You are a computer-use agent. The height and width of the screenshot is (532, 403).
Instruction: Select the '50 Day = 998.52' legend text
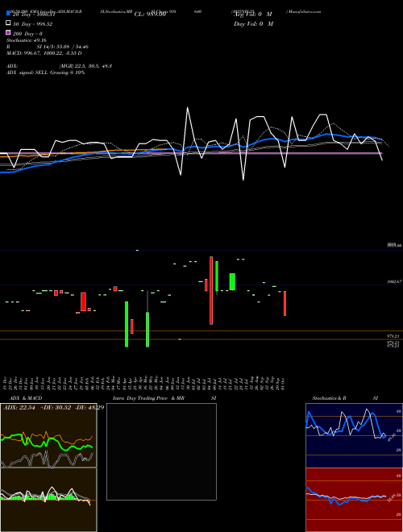coord(32,24)
